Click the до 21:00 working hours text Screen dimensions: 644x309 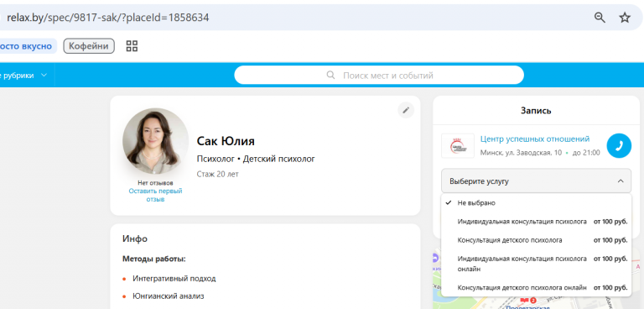click(585, 153)
